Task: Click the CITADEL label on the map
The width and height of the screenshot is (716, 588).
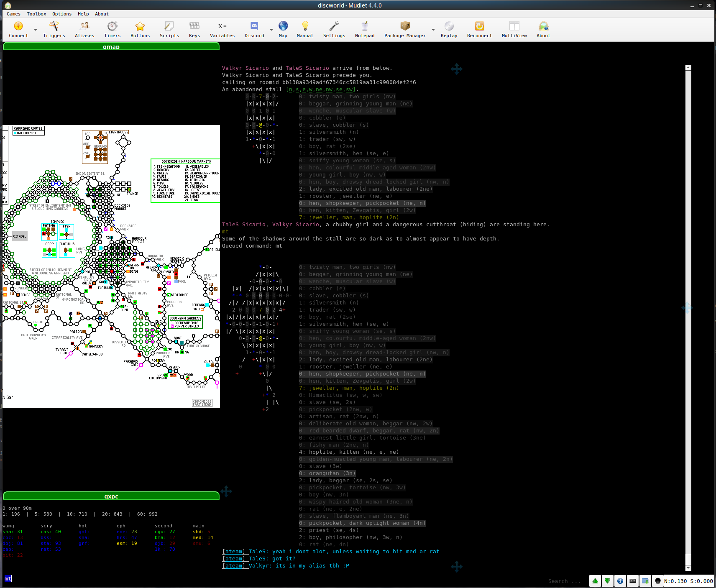Action: pyautogui.click(x=20, y=236)
